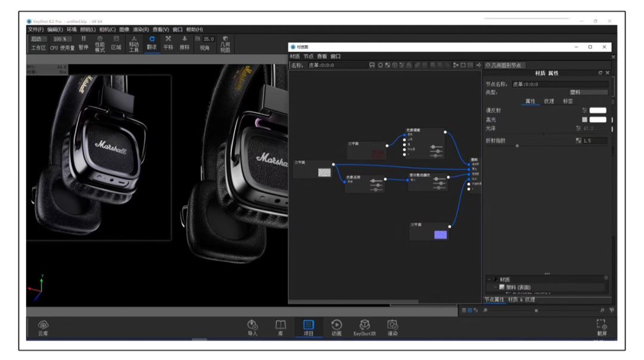
Task: Open 节点 menu in material graph window
Action: (308, 56)
